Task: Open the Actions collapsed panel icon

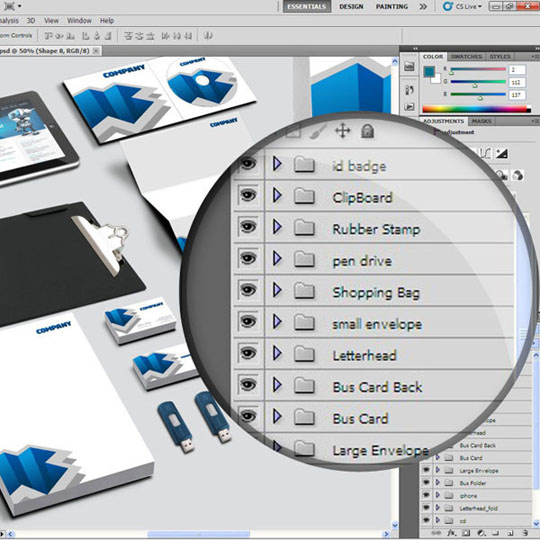Action: click(409, 106)
